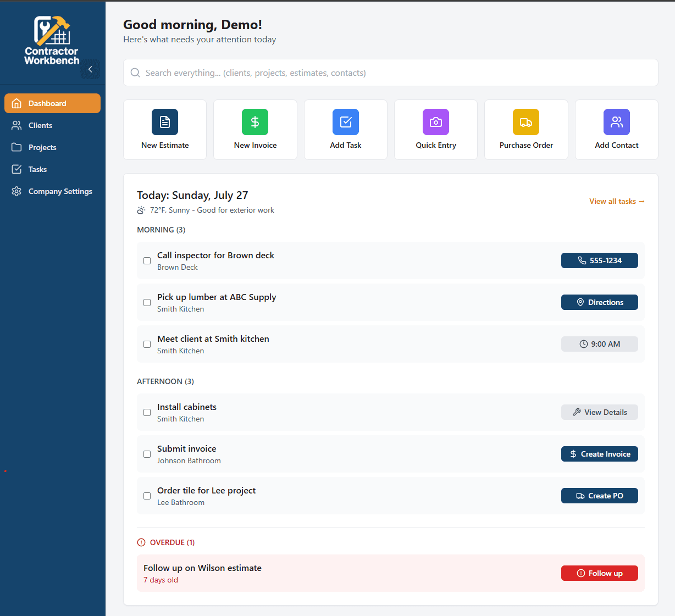
Task: Click the Tasks checkmark icon in sidebar
Action: tap(16, 169)
